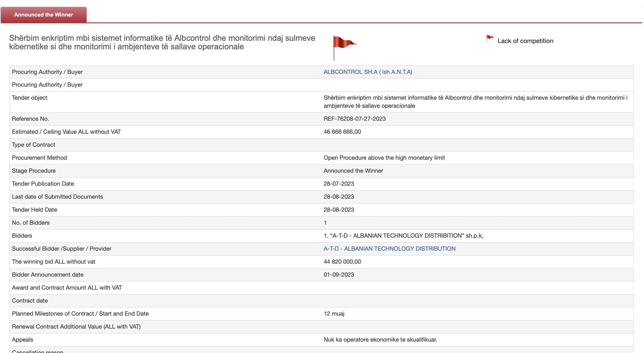Click the winning bid value 44 820 000,00
644x353 pixels.
[342, 261]
